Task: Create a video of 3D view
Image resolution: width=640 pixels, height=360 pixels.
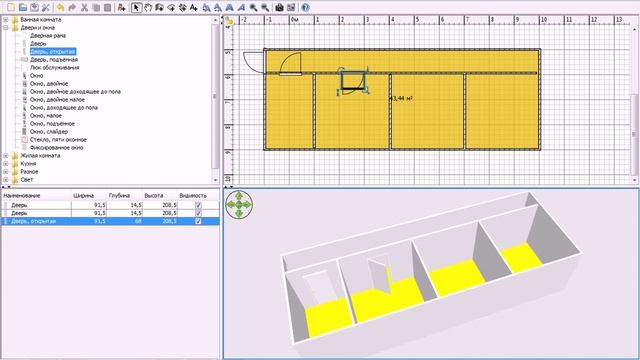Action: [291, 7]
